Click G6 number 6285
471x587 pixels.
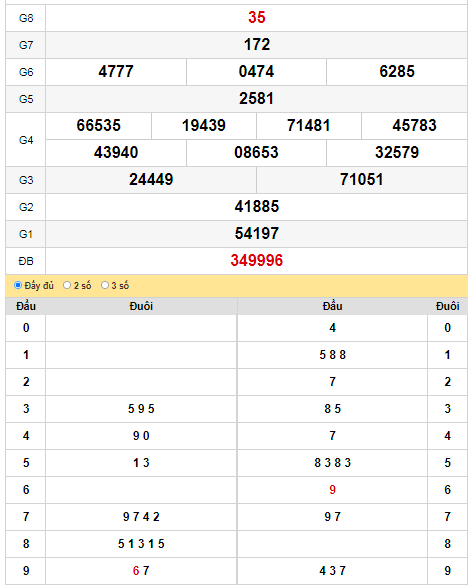(397, 72)
